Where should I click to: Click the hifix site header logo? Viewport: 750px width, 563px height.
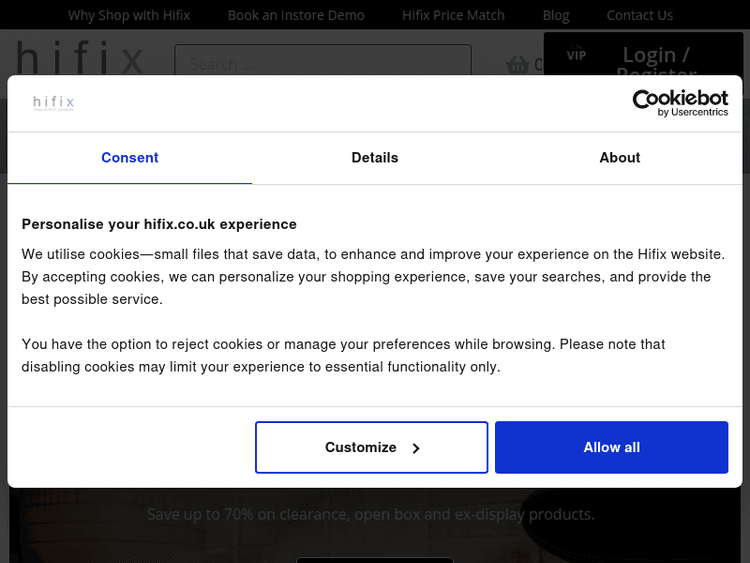coord(80,59)
